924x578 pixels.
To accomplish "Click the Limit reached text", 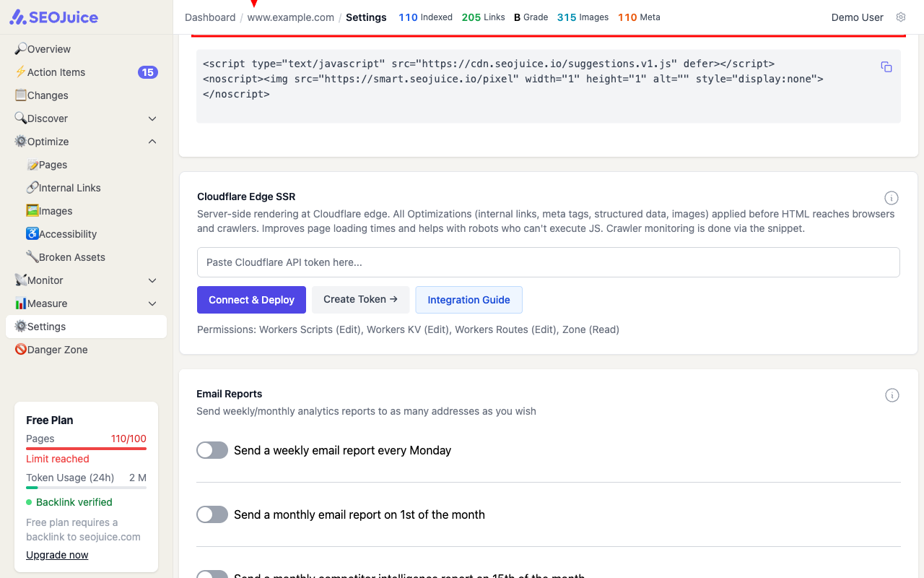I will pyautogui.click(x=58, y=459).
